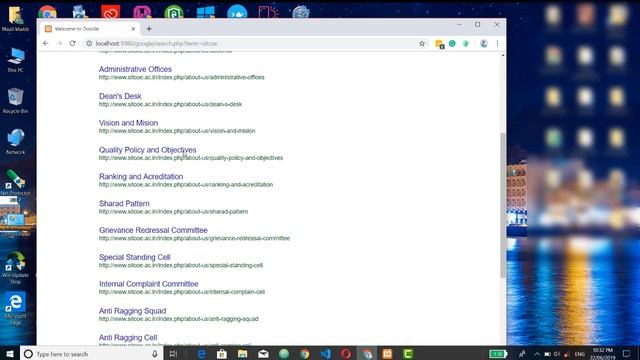Viewport: 640px width, 360px height.
Task: Close the Welcome to Doodle tab
Action: 133,29
